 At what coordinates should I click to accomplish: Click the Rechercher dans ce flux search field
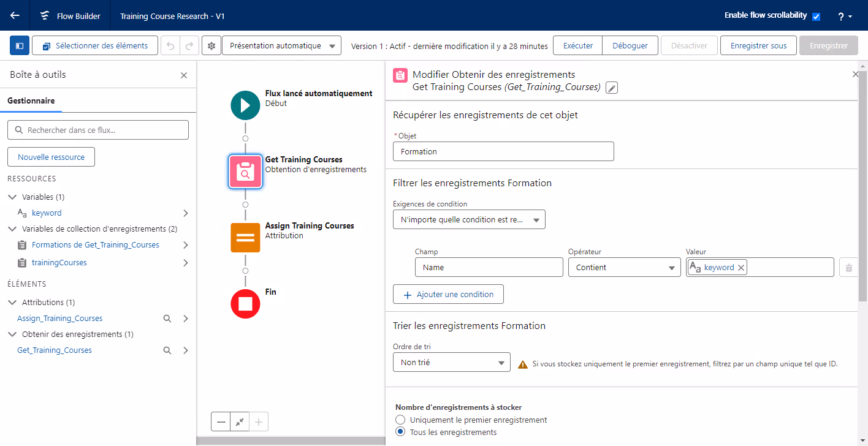[x=98, y=130]
